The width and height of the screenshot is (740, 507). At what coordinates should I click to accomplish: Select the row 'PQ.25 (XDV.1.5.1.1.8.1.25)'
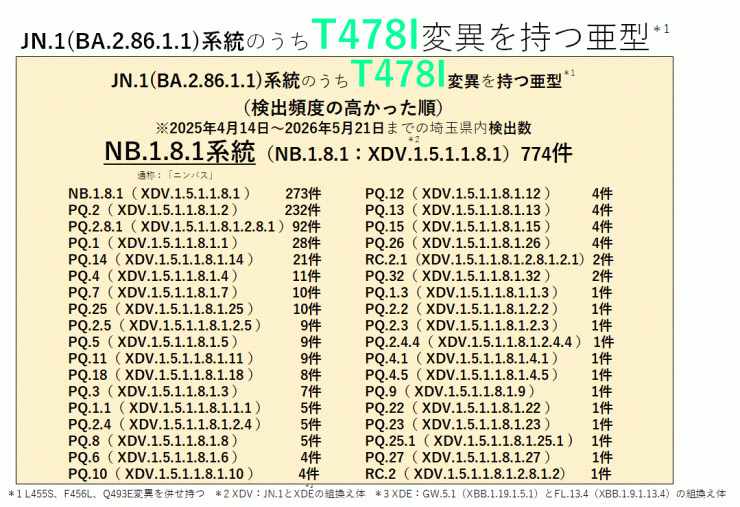[194, 309]
